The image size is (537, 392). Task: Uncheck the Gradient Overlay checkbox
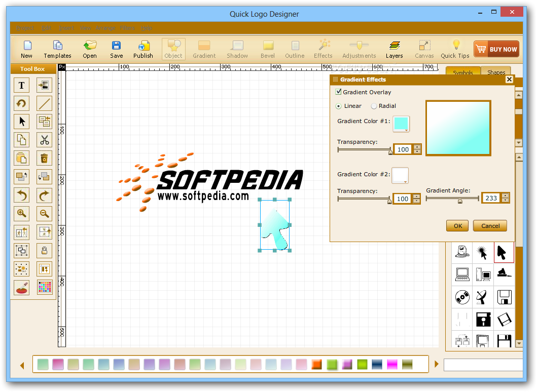tap(338, 92)
